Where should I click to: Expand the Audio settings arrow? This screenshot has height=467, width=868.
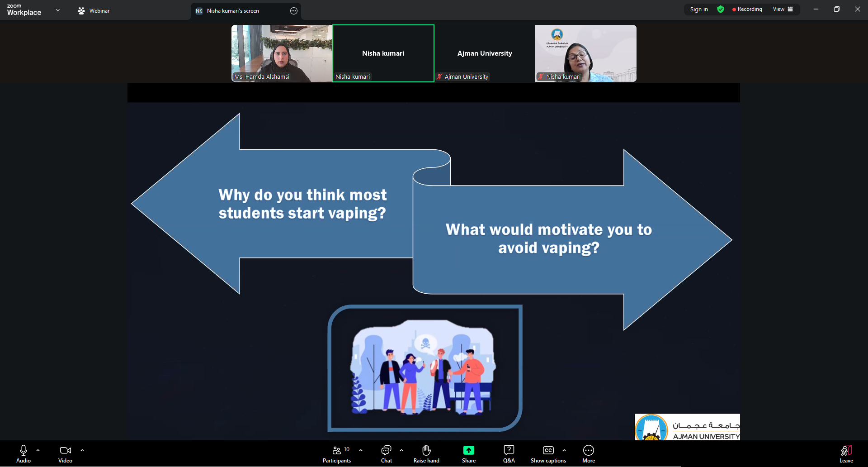tap(38, 450)
